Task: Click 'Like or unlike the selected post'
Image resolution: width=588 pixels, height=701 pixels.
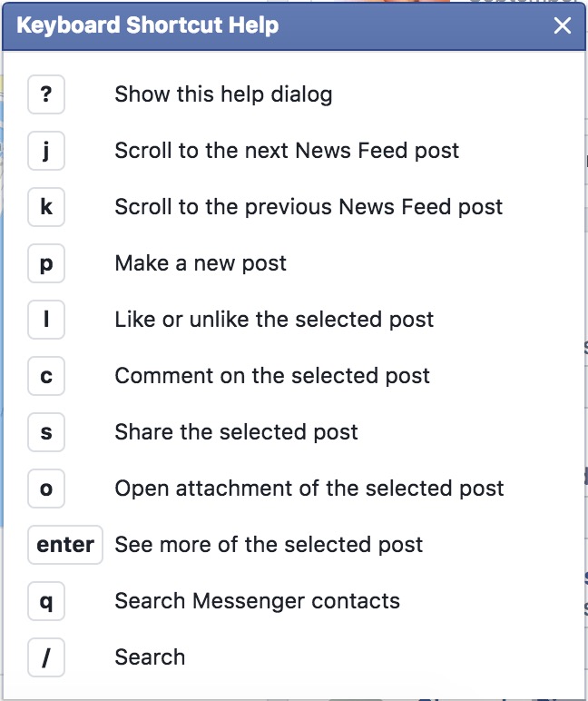Action: (274, 320)
